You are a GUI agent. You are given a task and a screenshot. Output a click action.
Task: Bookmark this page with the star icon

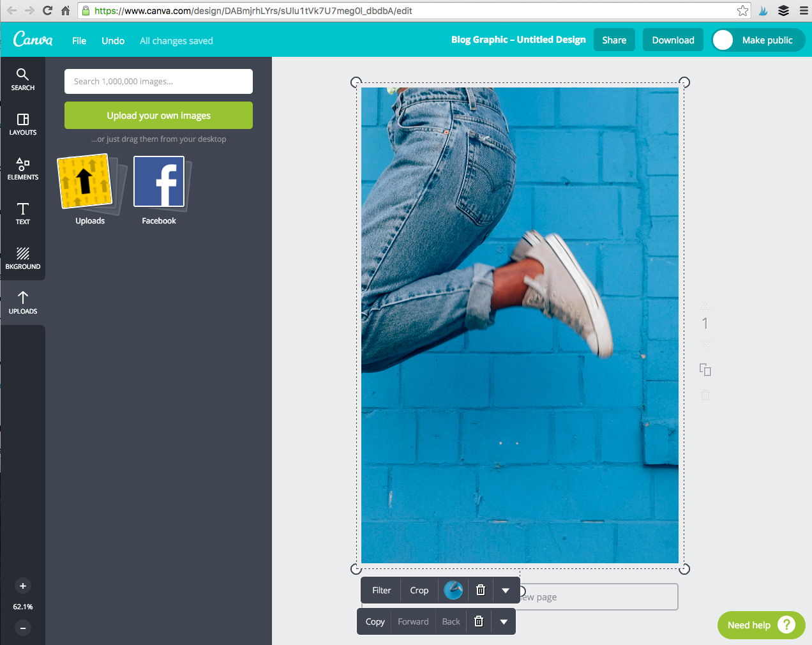click(742, 10)
